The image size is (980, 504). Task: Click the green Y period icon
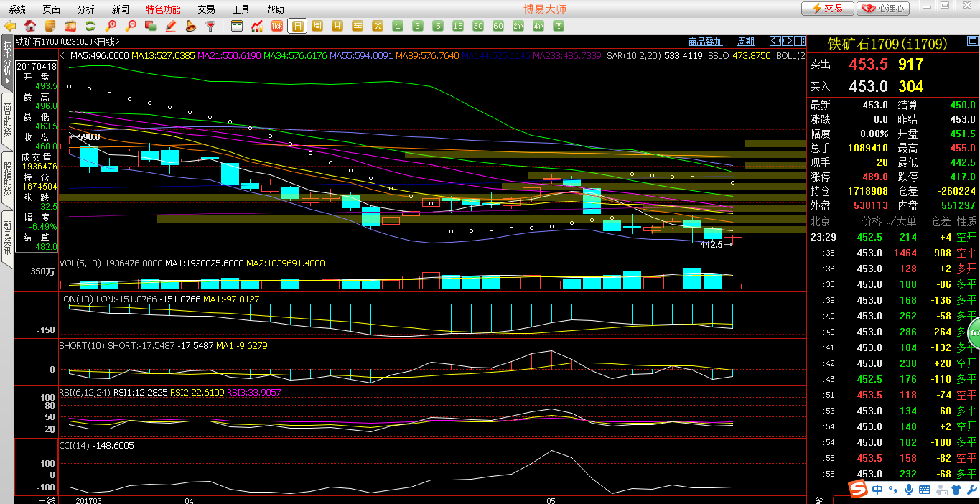[x=559, y=26]
